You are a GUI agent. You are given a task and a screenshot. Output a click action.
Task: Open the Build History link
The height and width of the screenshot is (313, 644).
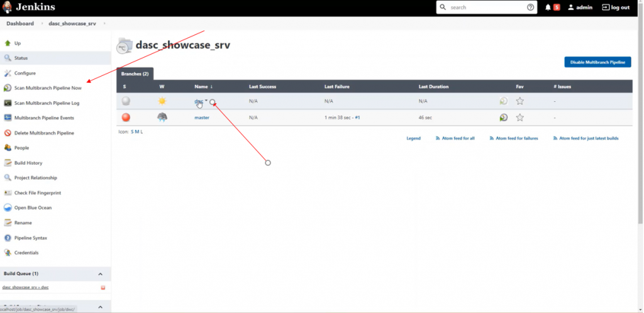pyautogui.click(x=28, y=163)
